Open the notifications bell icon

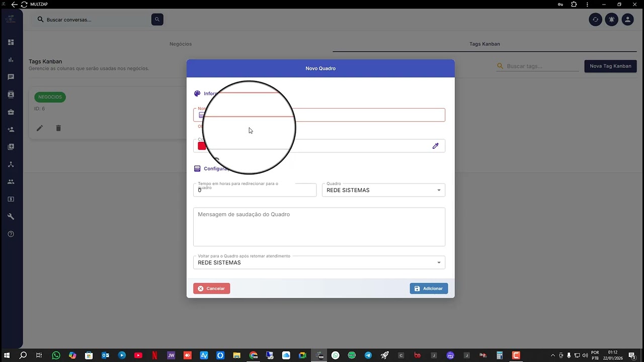coord(611,20)
